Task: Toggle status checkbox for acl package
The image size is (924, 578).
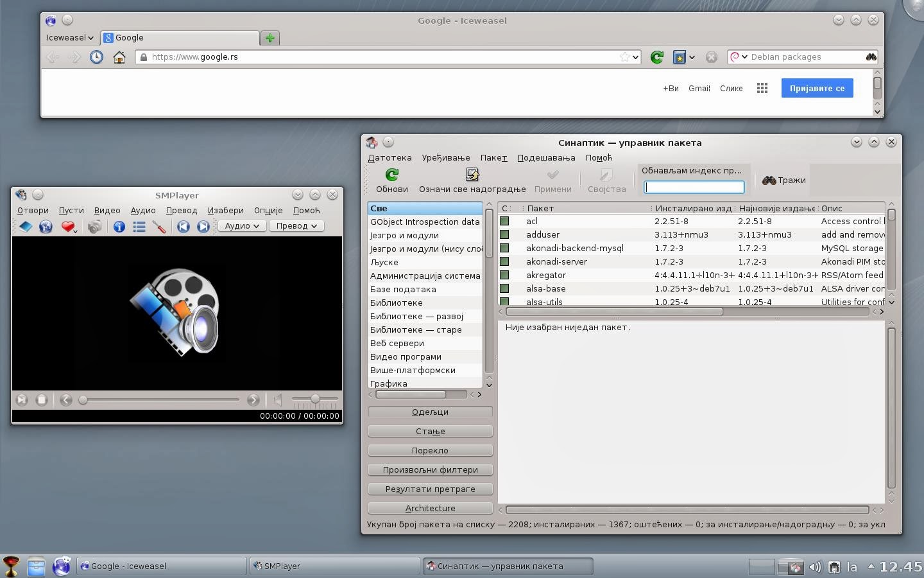Action: [504, 221]
